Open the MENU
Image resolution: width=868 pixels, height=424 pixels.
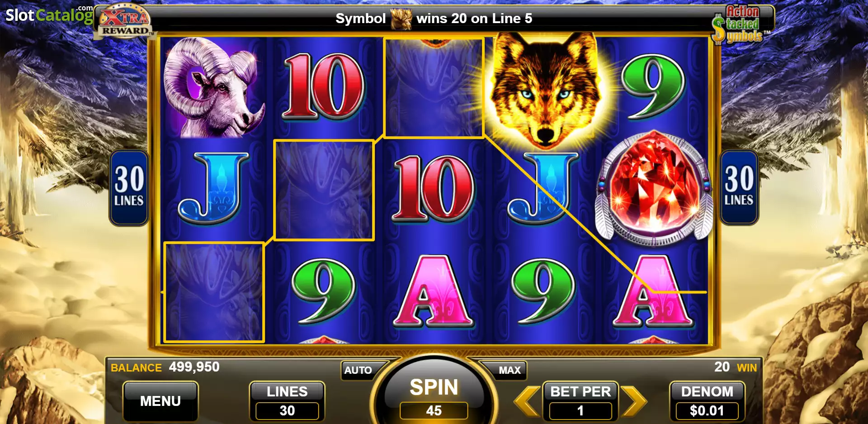point(160,401)
